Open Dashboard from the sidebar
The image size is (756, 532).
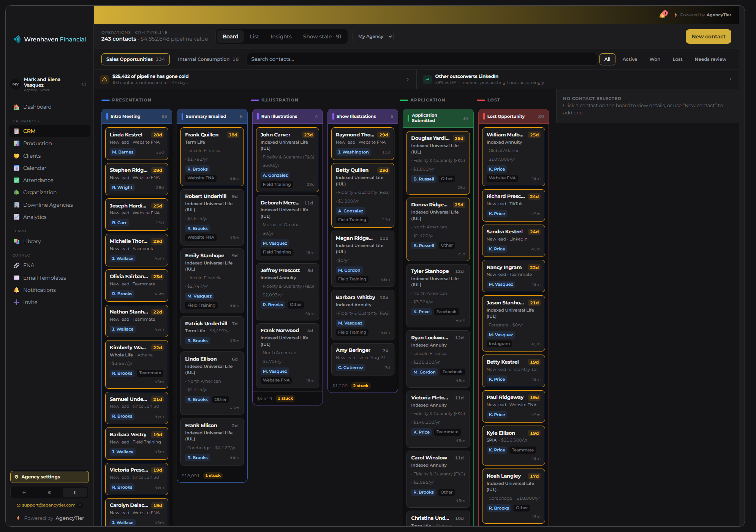pyautogui.click(x=49, y=107)
